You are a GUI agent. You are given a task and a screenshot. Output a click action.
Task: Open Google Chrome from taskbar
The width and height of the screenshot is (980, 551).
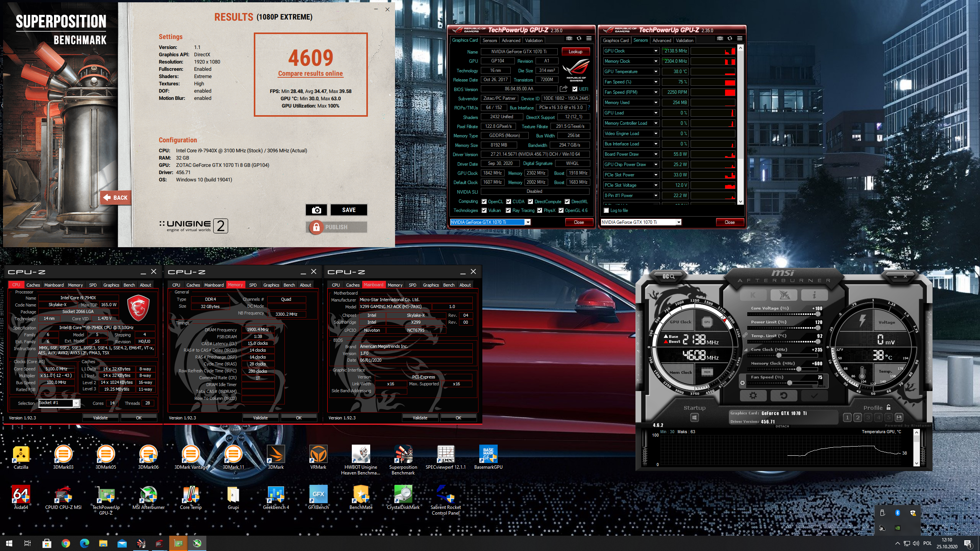click(x=66, y=543)
